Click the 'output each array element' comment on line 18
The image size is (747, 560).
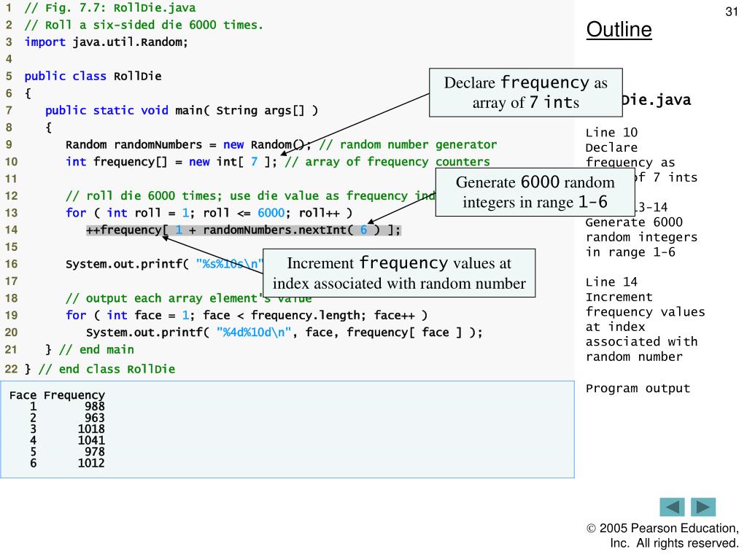coord(189,298)
